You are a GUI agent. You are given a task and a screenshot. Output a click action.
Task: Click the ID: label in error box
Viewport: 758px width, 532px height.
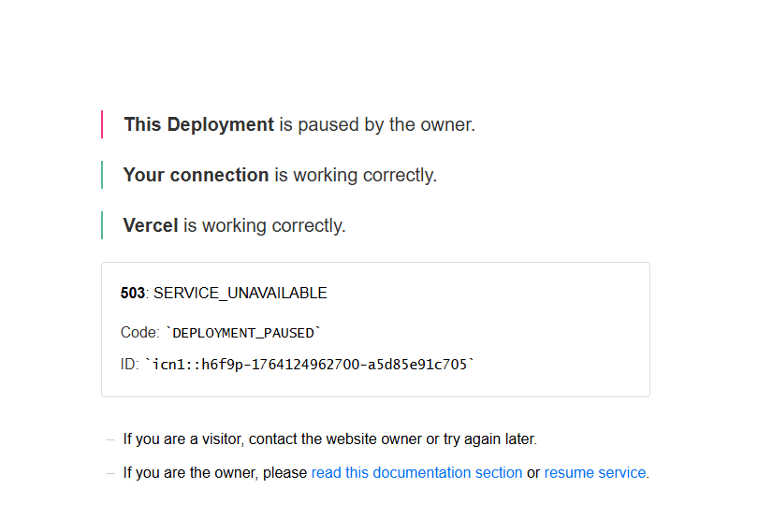click(x=130, y=364)
